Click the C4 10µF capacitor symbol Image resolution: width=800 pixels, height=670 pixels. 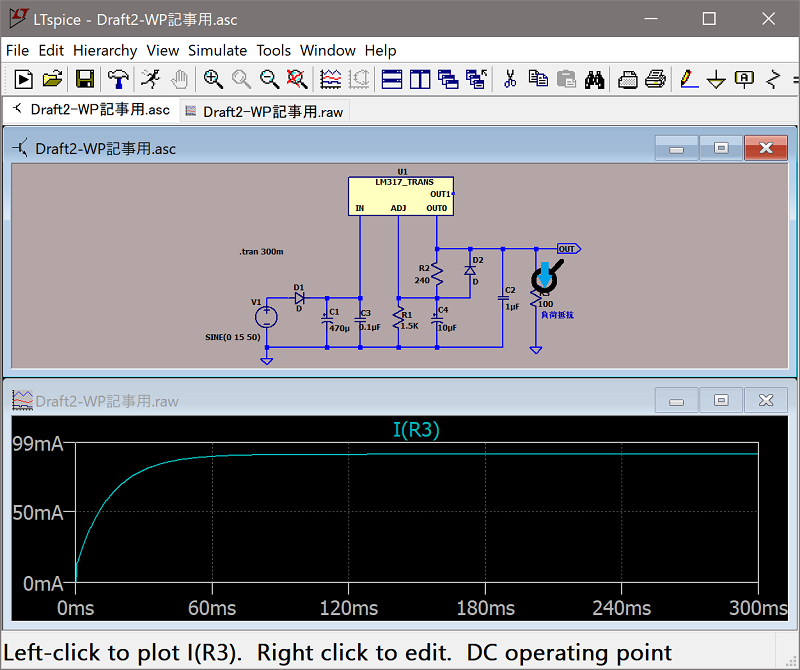437,317
